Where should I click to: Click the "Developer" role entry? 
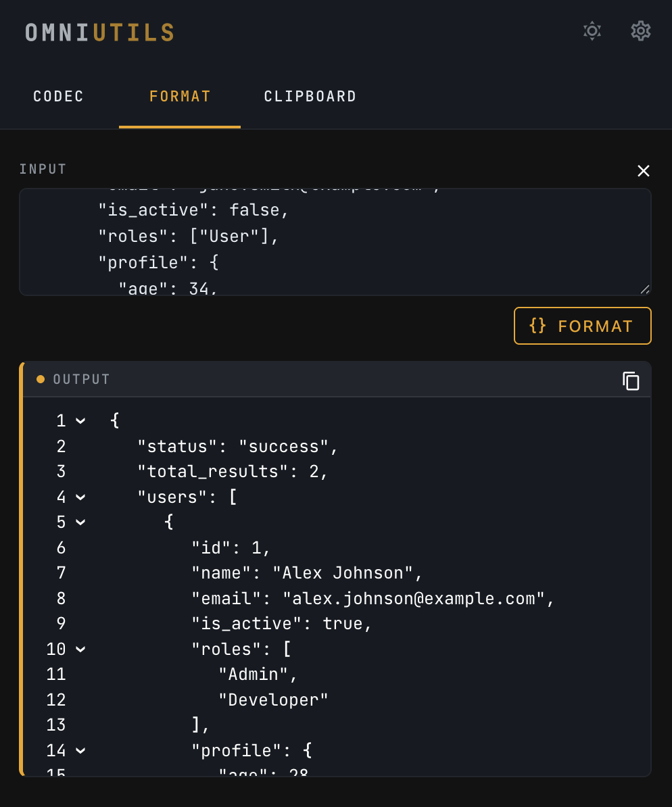click(x=273, y=700)
